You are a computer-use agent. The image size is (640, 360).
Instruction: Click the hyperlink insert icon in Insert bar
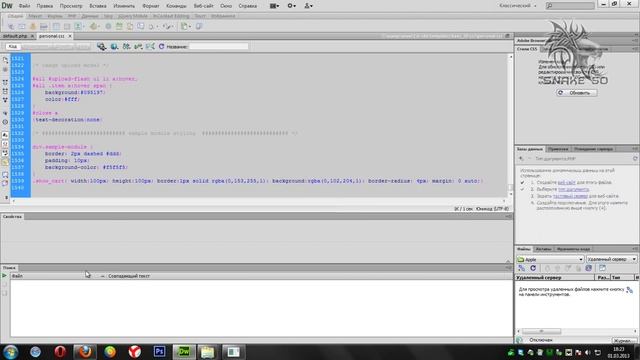[x=11, y=27]
